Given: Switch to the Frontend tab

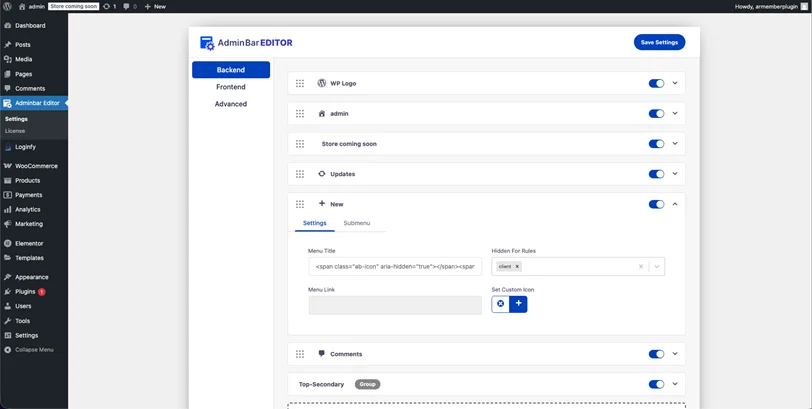Looking at the screenshot, I should coord(231,87).
